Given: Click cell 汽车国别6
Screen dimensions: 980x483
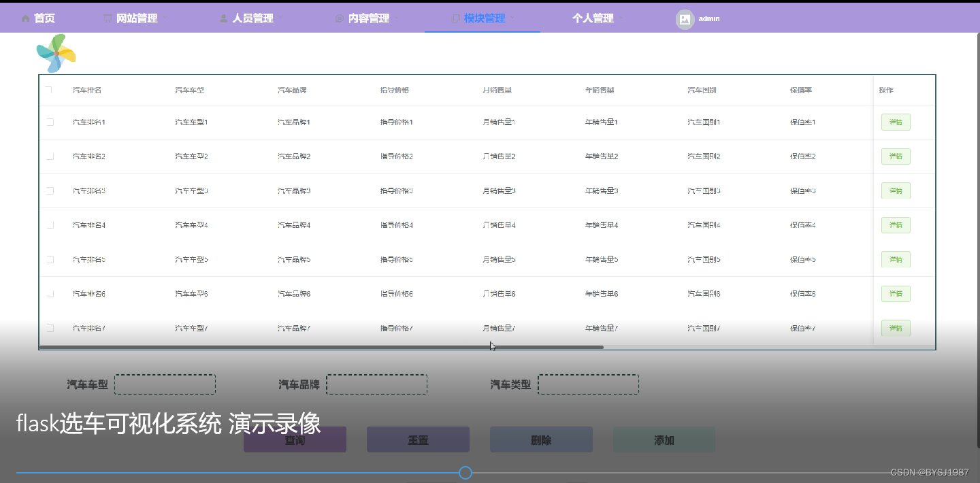Looking at the screenshot, I should pos(704,294).
